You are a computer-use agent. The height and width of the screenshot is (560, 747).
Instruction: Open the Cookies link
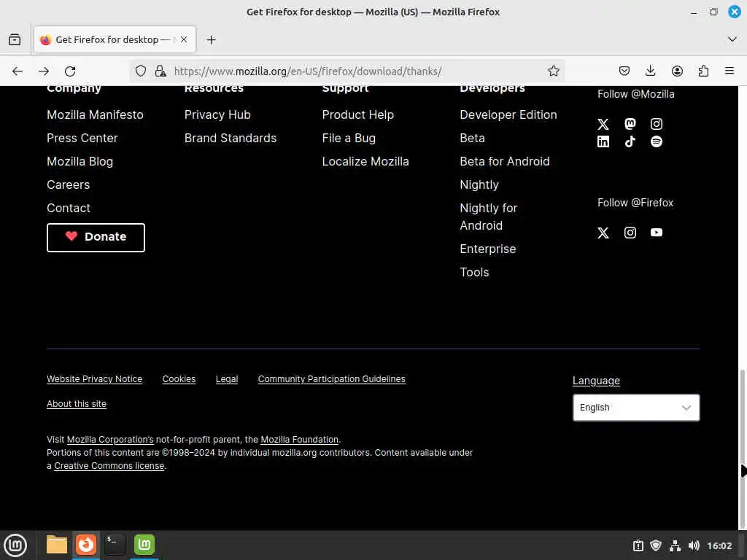tap(179, 379)
